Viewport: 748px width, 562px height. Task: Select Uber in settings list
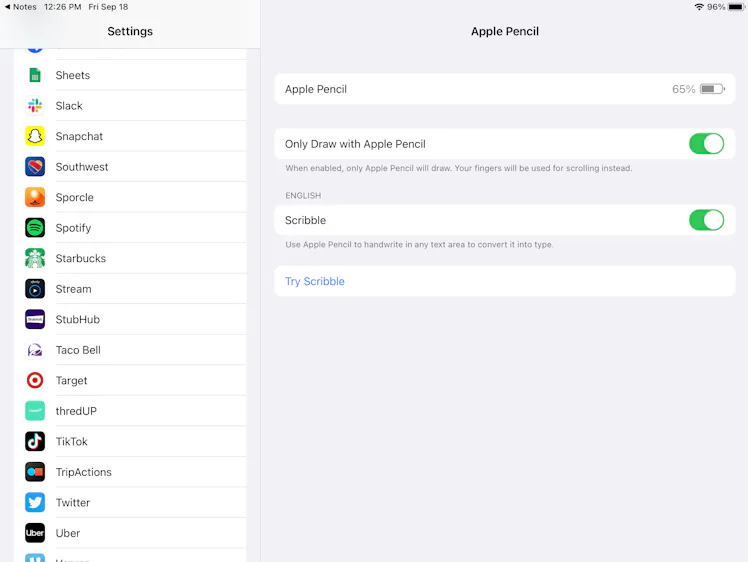coord(130,533)
